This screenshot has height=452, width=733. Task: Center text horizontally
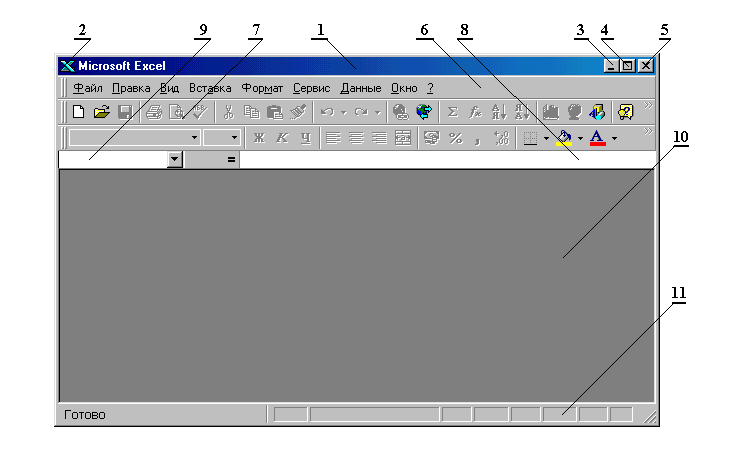pos(356,138)
